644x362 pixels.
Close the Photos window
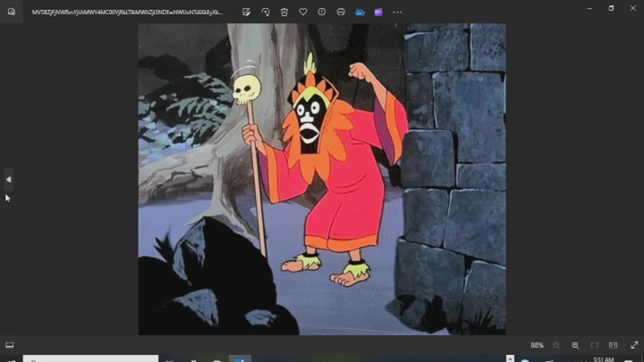633,8
